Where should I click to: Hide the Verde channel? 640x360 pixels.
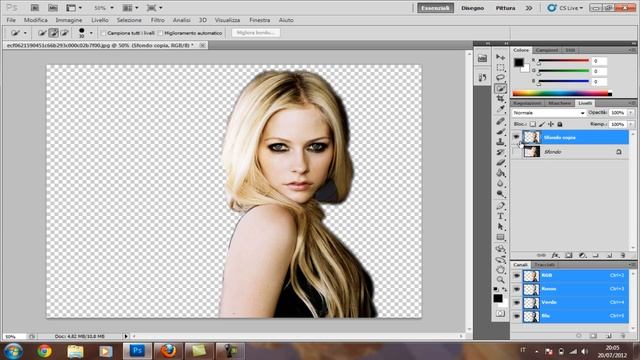tap(517, 303)
